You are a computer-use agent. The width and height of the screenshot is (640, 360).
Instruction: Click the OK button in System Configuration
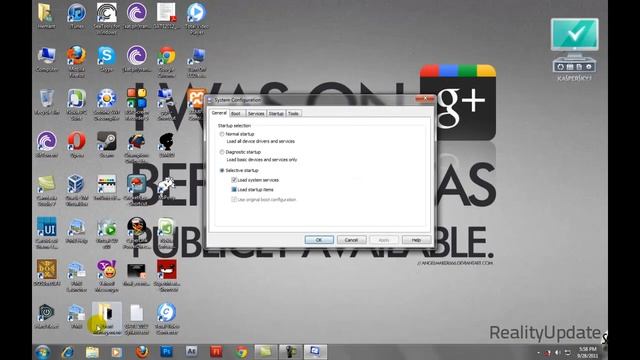coord(319,240)
